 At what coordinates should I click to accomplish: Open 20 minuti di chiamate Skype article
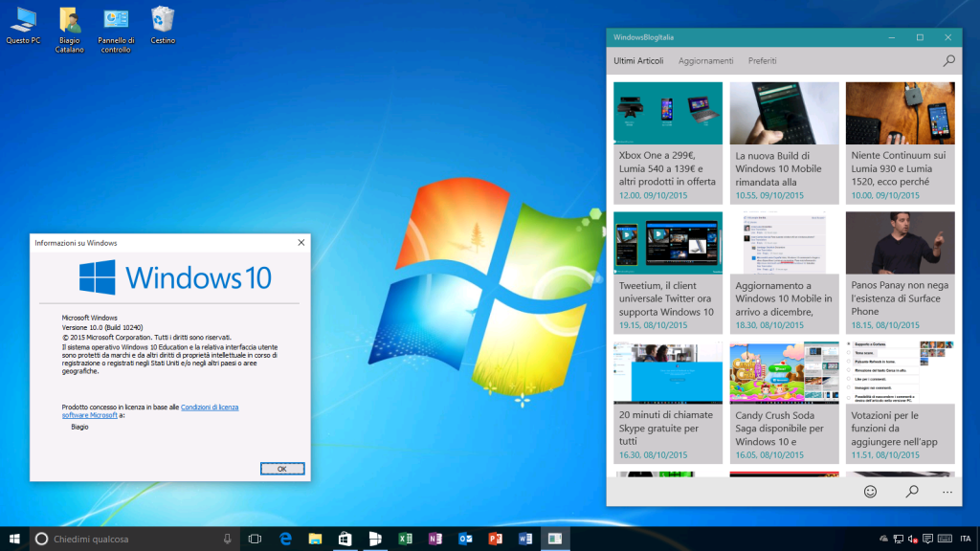[667, 403]
